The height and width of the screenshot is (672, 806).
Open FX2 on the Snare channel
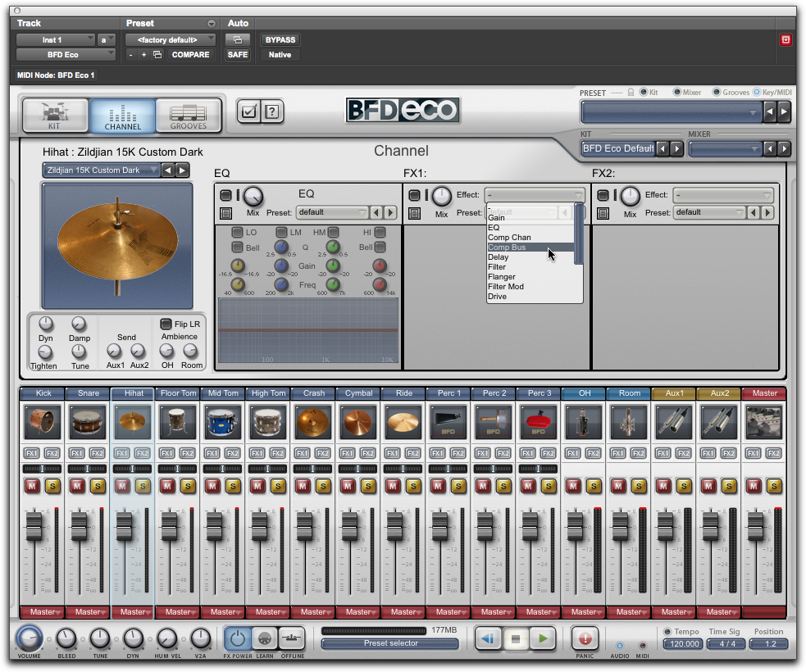point(97,453)
